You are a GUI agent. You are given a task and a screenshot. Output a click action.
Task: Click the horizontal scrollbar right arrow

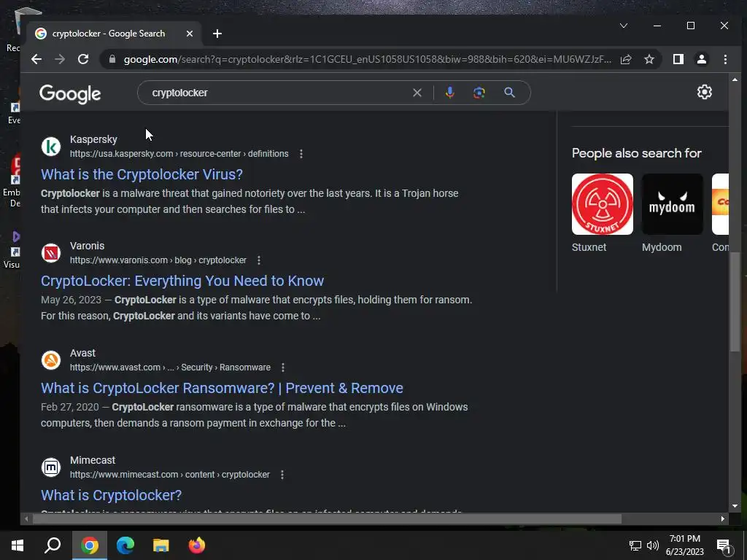click(723, 518)
